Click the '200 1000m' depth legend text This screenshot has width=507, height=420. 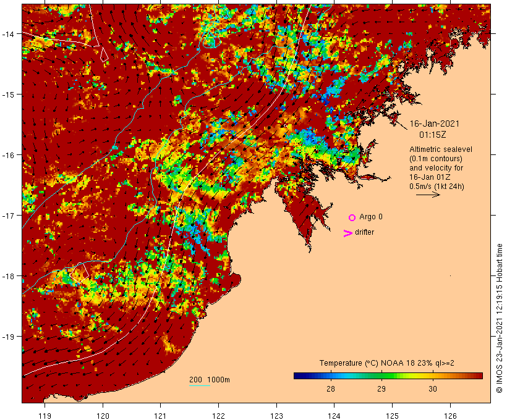pos(210,380)
